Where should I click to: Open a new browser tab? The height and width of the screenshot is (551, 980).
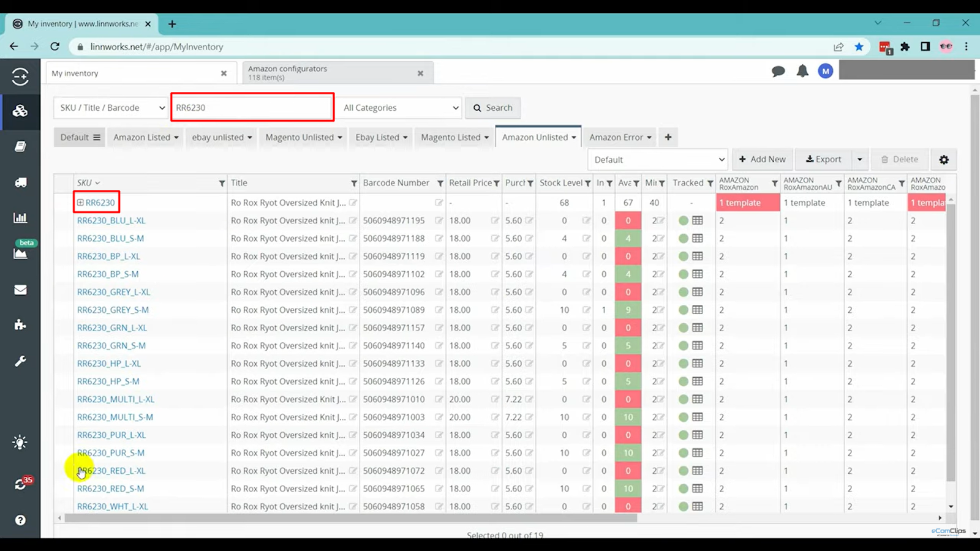(172, 24)
